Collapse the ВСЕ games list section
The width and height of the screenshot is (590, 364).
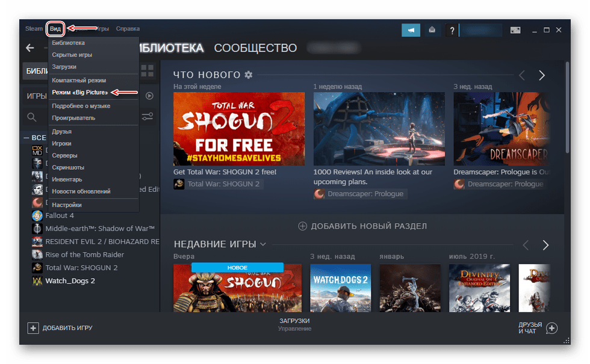[26, 138]
